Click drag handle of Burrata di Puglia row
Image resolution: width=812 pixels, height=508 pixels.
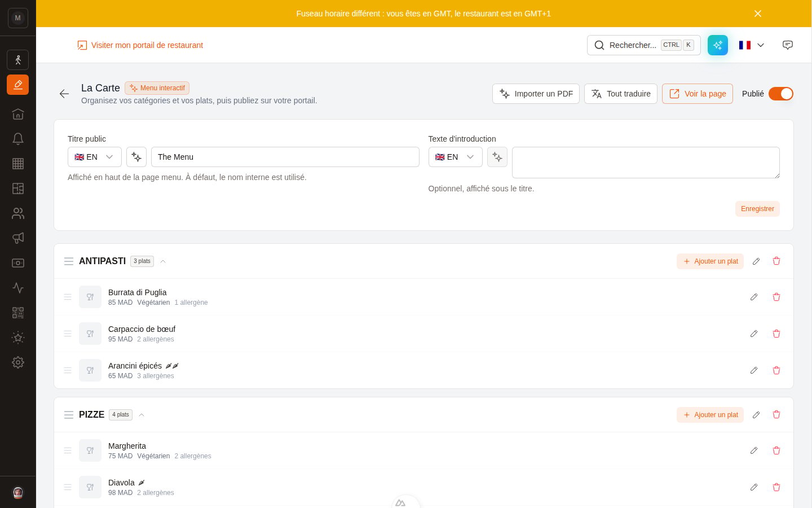[x=68, y=297]
